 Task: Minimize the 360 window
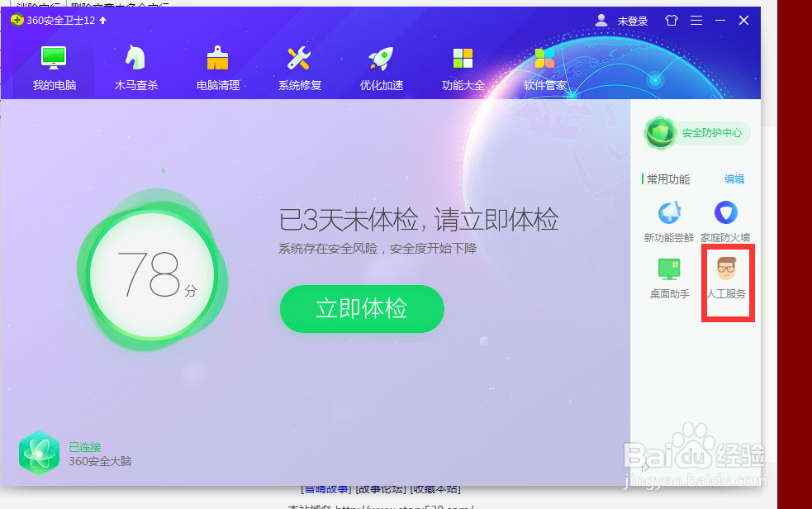[720, 20]
